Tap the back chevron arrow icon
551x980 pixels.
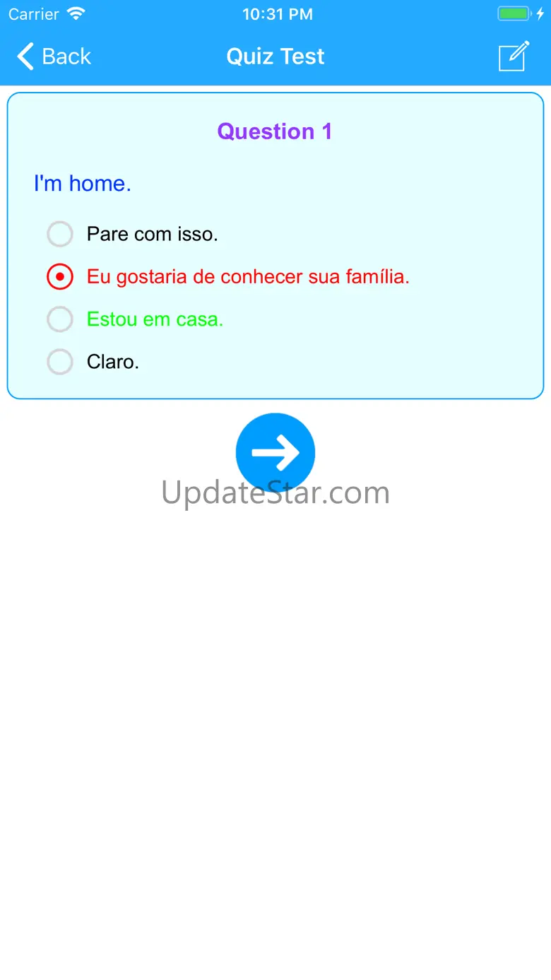click(x=25, y=57)
